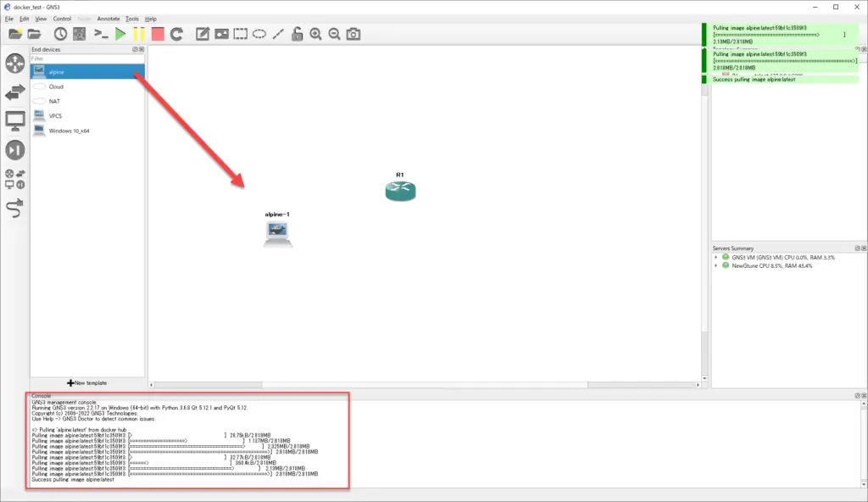
Task: Suspend all nodes with the yellow pause icon
Action: point(139,35)
